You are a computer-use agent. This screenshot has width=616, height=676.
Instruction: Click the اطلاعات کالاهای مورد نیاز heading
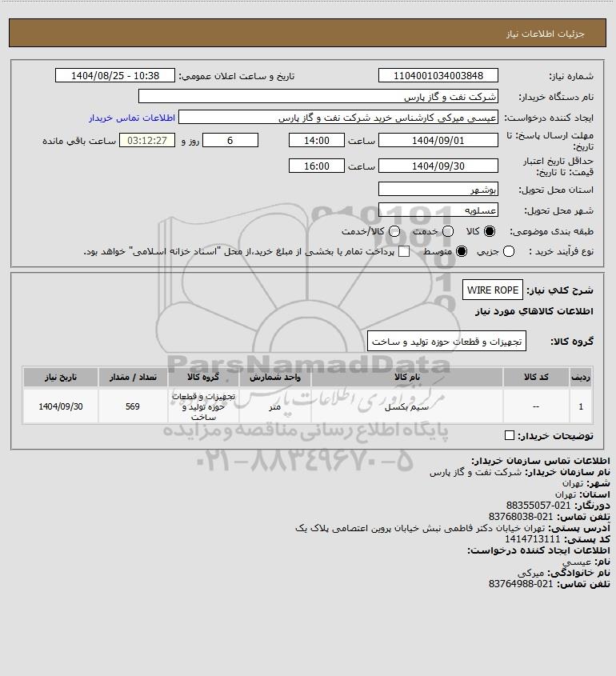(534, 311)
